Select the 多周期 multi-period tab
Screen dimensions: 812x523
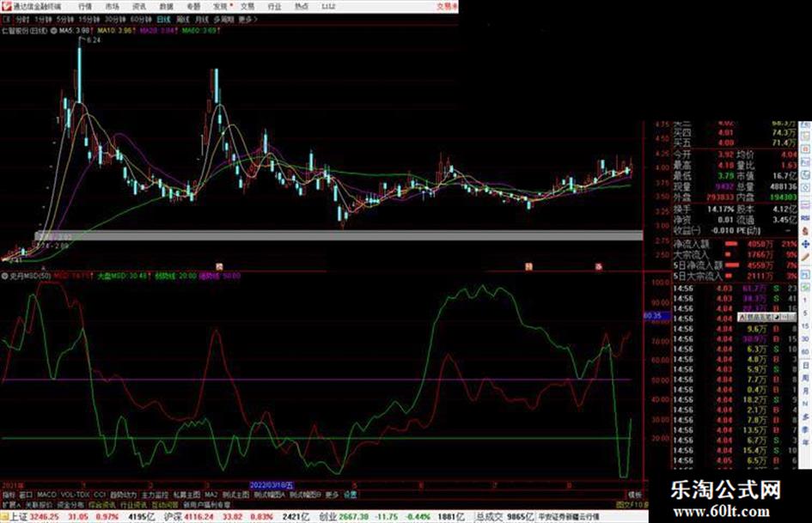[x=223, y=19]
